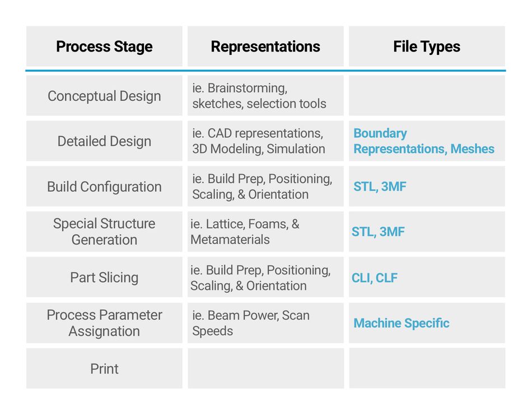The width and height of the screenshot is (532, 415).
Task: Click the Brainstorming, sketches, selection tools cell
Action: 265,96
